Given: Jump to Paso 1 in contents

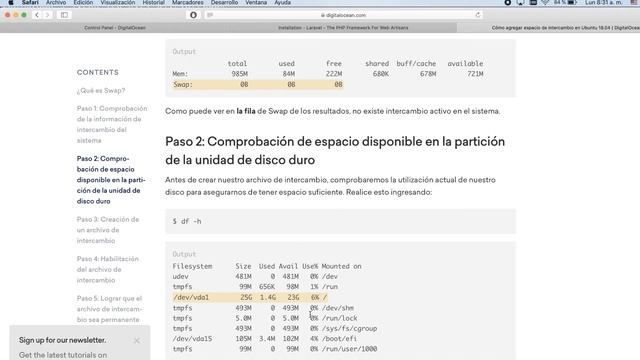Looking at the screenshot, I should click(x=112, y=124).
